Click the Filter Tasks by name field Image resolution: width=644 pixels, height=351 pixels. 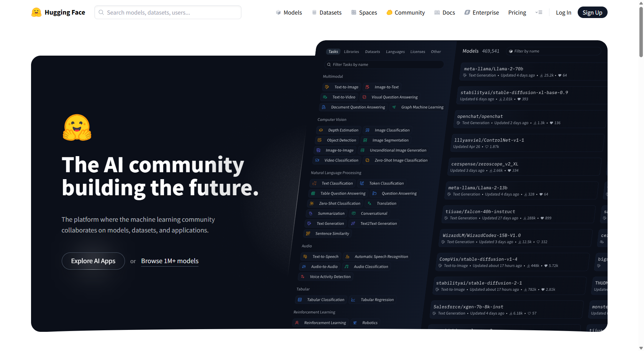384,64
